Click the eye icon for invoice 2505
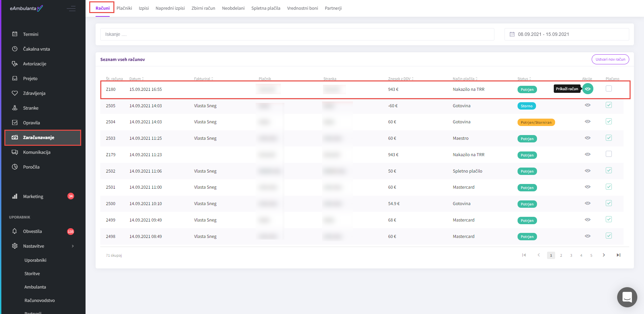This screenshot has width=644, height=314. [x=587, y=105]
